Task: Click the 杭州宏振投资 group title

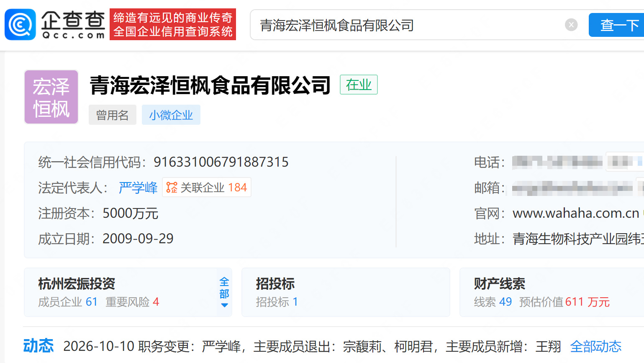Action: (x=77, y=284)
